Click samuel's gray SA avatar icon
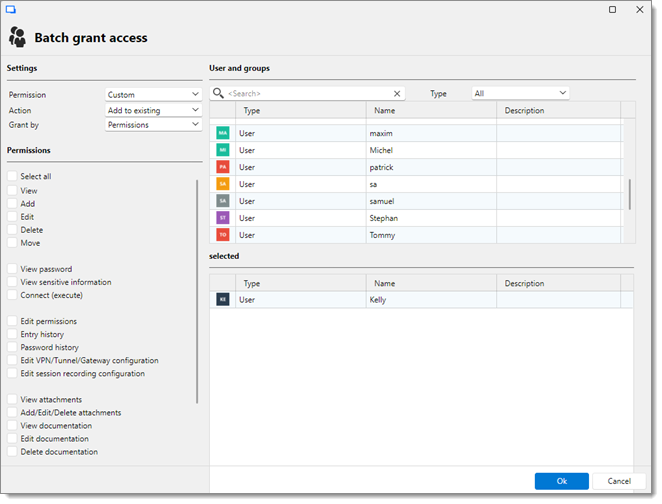This screenshot has height=504, width=662. click(x=222, y=201)
